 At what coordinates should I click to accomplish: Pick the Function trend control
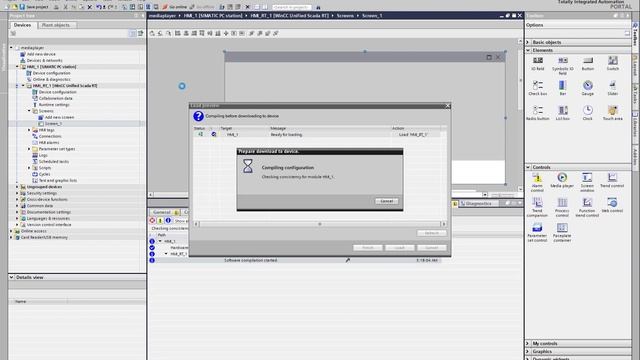(x=587, y=208)
